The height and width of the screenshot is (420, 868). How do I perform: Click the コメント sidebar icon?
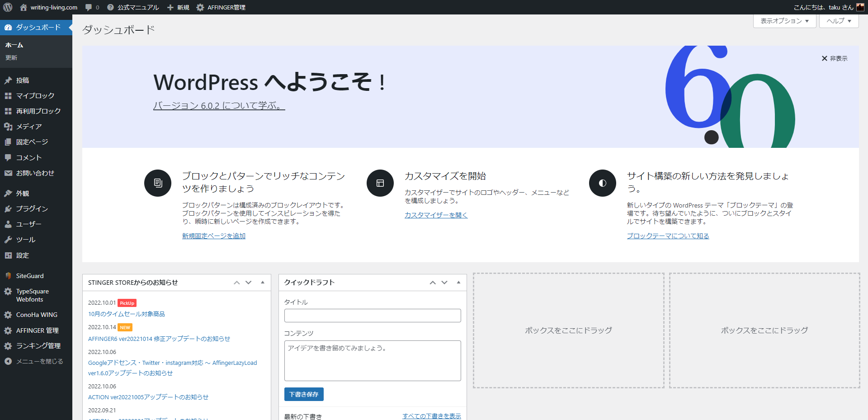[x=8, y=157]
